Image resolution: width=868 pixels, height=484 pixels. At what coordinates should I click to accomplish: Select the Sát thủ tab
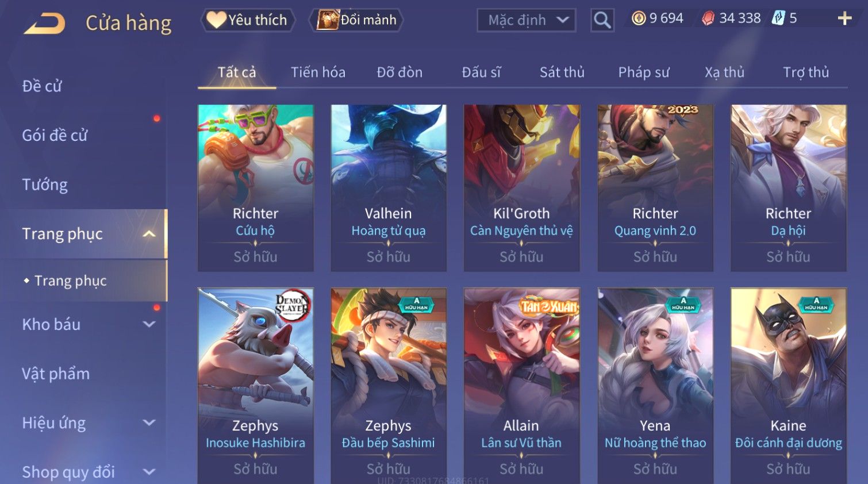point(562,72)
